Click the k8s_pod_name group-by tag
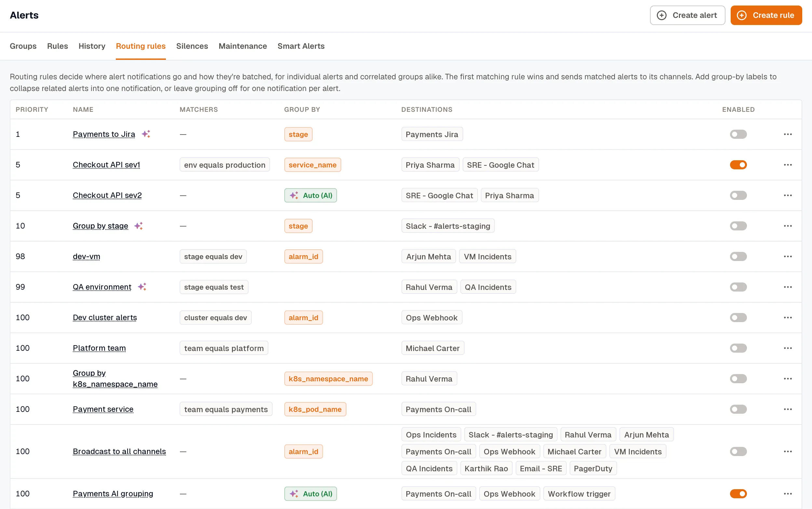 (x=315, y=409)
